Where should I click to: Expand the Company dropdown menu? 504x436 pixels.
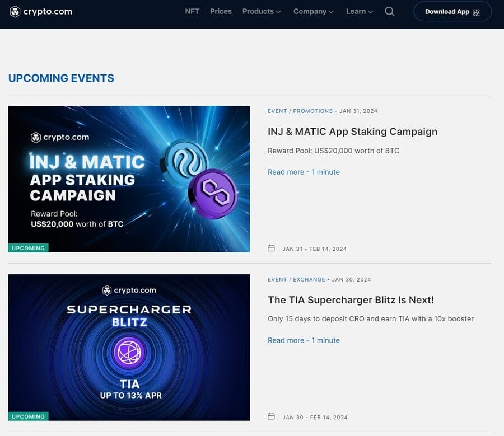click(x=314, y=12)
